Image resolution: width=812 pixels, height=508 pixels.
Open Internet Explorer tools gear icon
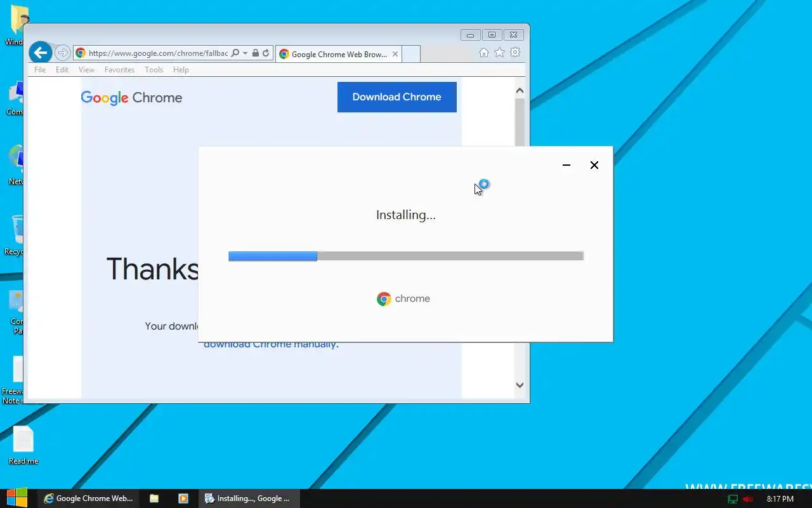(515, 53)
